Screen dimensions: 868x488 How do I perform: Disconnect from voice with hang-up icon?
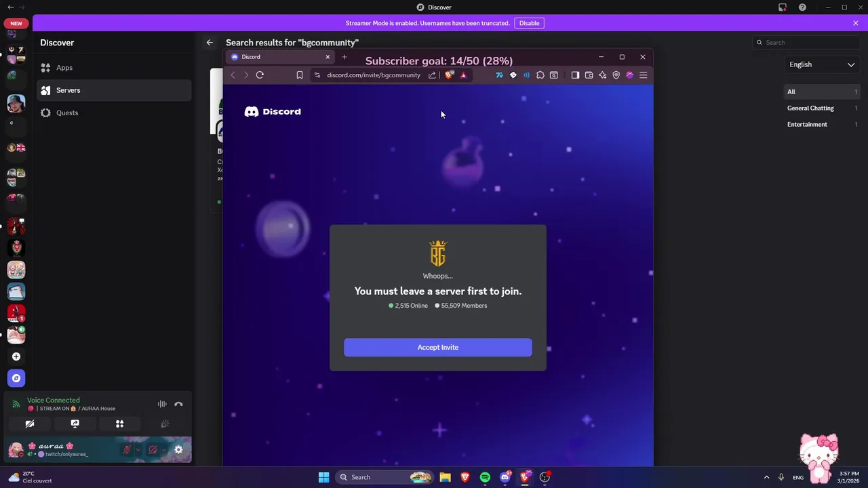[178, 404]
